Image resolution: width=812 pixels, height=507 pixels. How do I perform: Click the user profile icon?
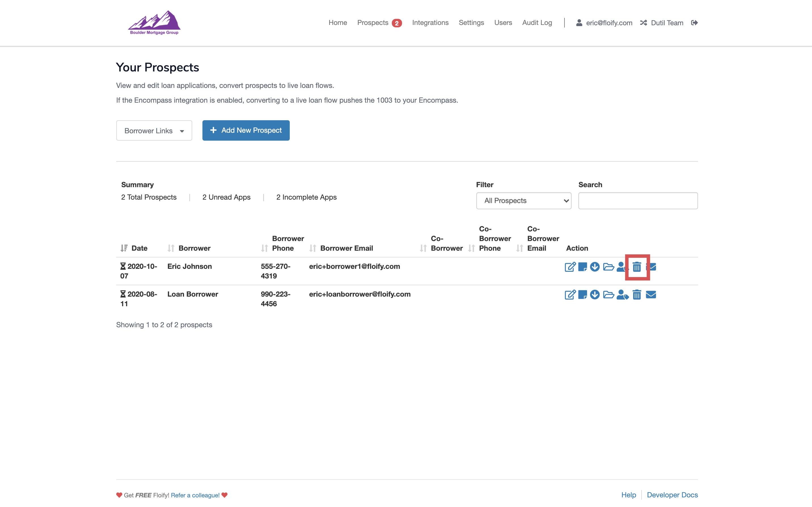pos(579,22)
